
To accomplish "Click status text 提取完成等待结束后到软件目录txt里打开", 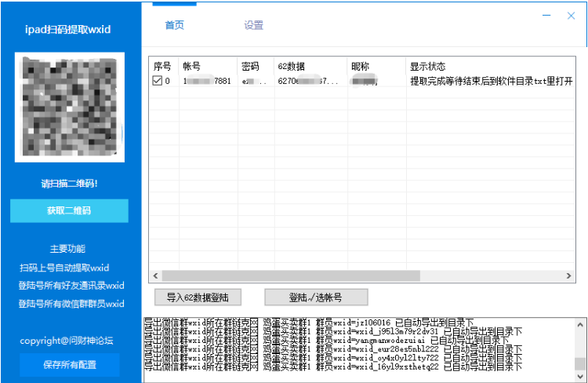I will tap(492, 81).
